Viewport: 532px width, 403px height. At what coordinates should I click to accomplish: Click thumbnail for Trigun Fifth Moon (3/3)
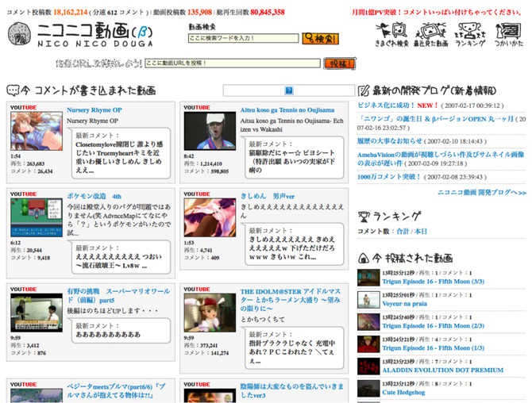click(368, 278)
